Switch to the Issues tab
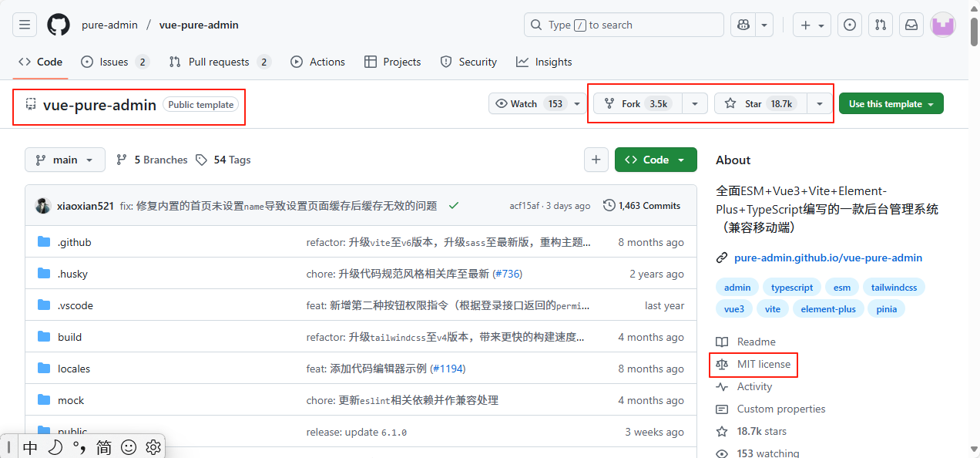 [x=115, y=62]
